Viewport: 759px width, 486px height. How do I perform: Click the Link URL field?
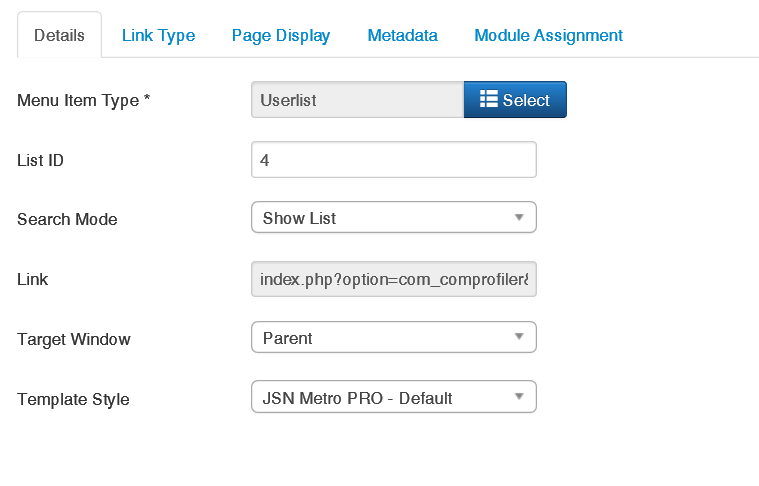pos(394,279)
